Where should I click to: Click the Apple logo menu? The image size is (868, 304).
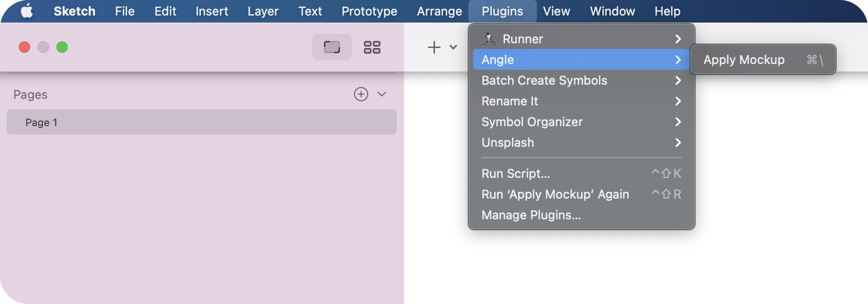[27, 11]
